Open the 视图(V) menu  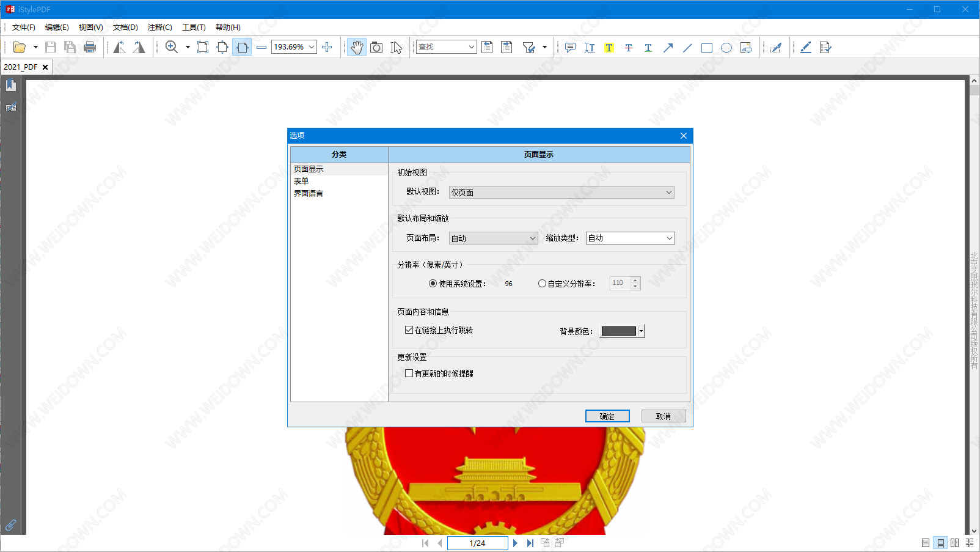tap(90, 28)
